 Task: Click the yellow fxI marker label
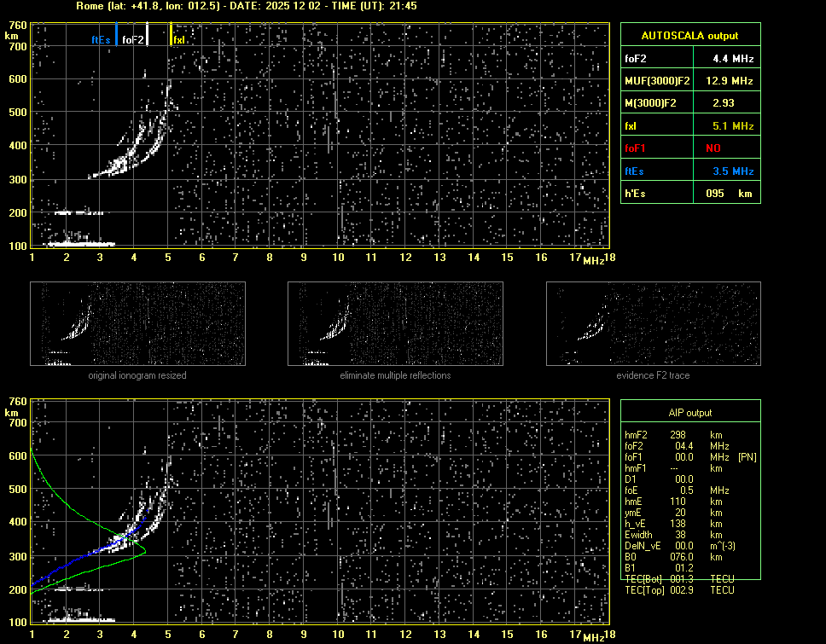[x=178, y=39]
